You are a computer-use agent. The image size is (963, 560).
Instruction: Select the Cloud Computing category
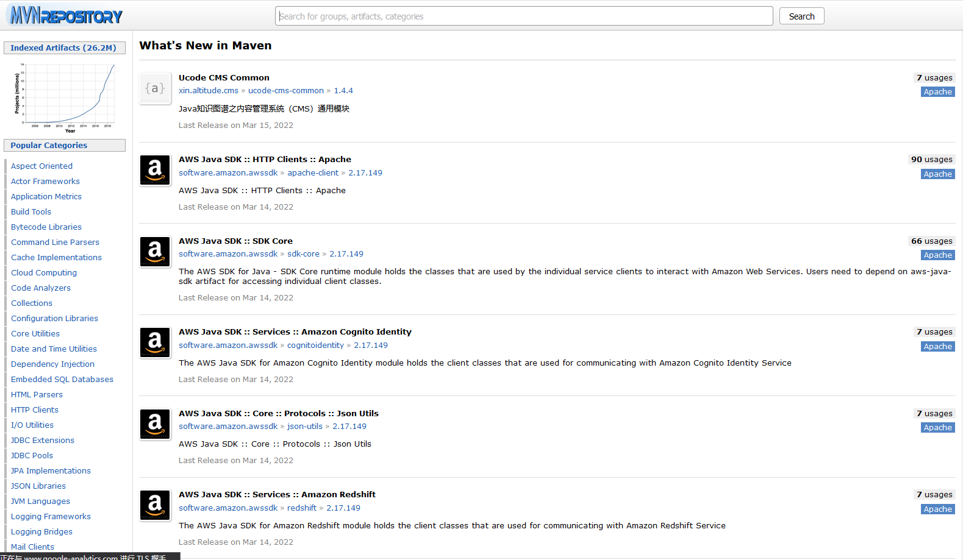point(44,272)
